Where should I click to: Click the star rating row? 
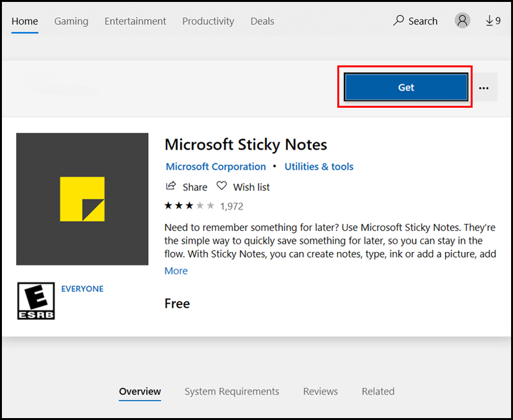coord(189,206)
